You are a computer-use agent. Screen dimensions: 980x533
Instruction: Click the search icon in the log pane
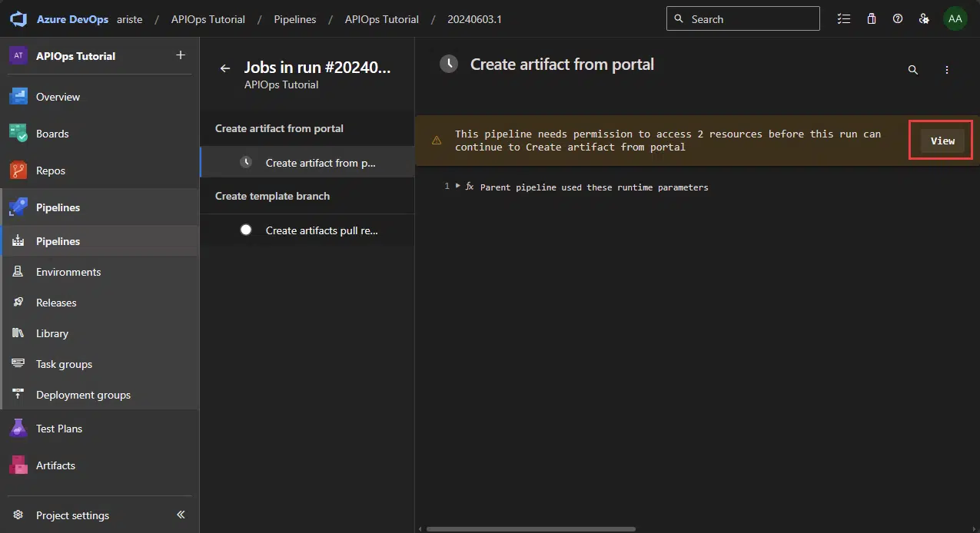coord(913,70)
